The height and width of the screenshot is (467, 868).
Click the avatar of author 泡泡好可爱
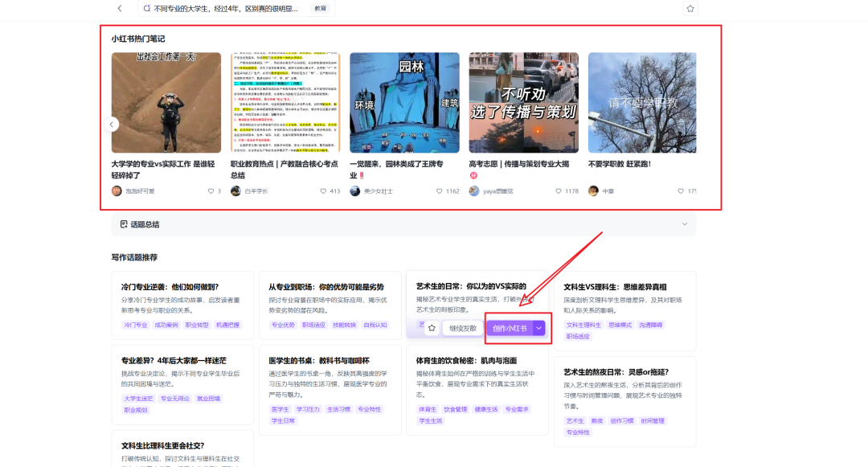click(x=117, y=190)
